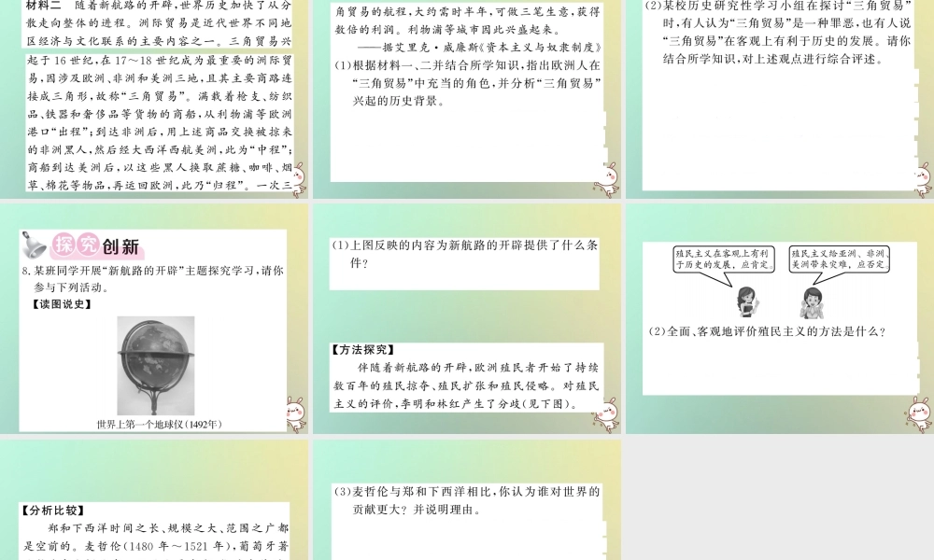The image size is (934, 560).
Task: Click the bell icon beside 探究创新
Action: click(x=34, y=245)
